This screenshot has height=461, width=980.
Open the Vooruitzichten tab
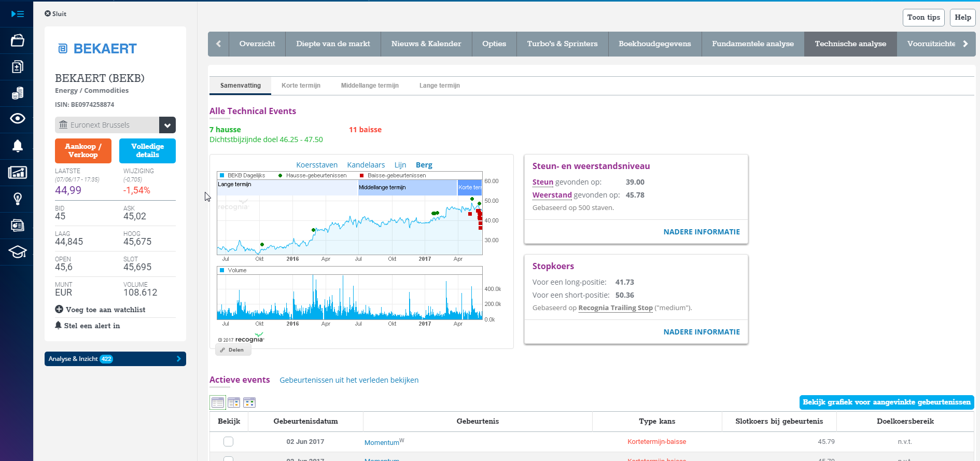pyautogui.click(x=931, y=44)
